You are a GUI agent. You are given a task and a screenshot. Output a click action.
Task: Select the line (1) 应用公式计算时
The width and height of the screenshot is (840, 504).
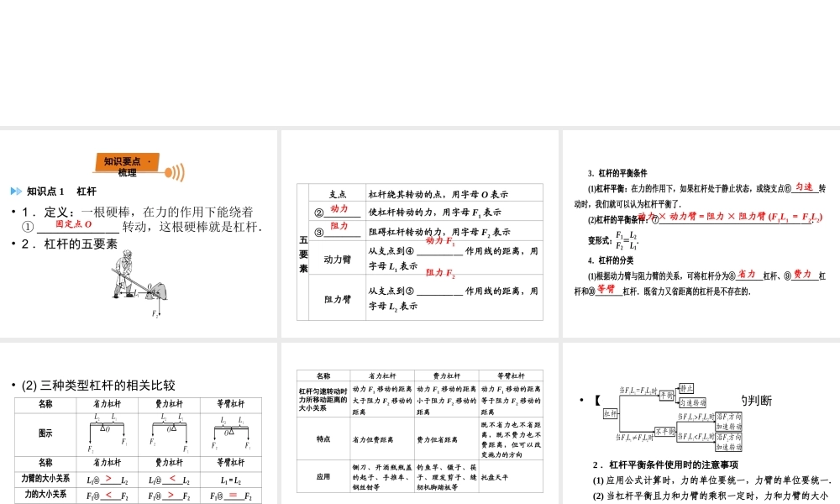pos(712,480)
